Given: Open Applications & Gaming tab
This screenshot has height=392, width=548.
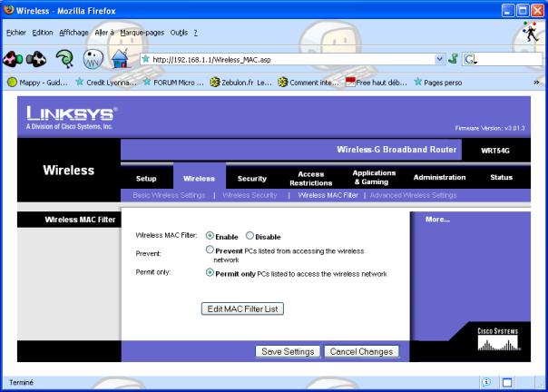Looking at the screenshot, I should pyautogui.click(x=374, y=177).
